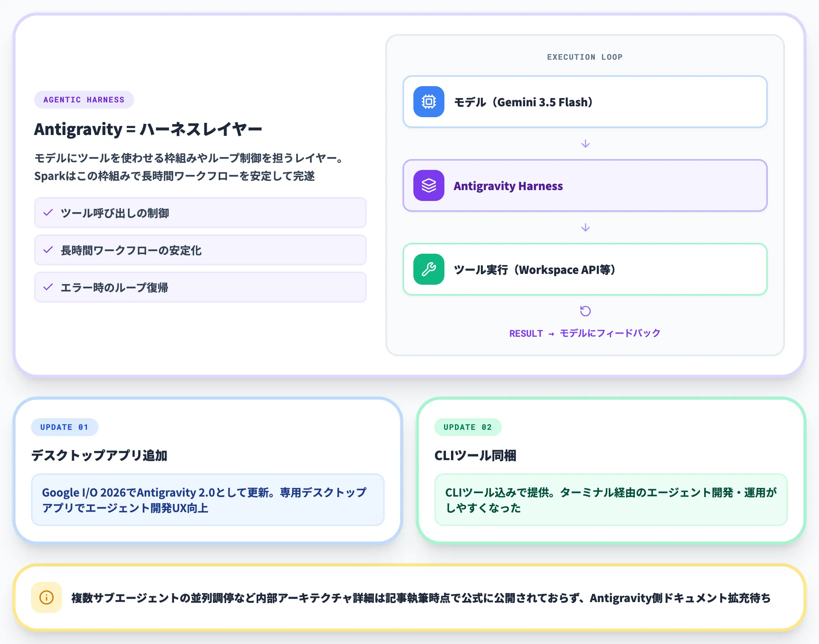Click the orange info icon in yellow notice
This screenshot has height=644, width=819.
tap(47, 597)
